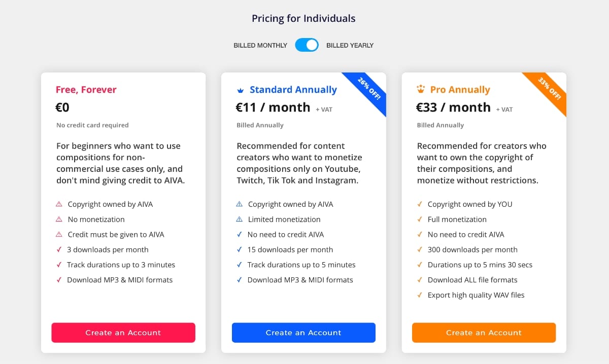This screenshot has width=609, height=364.
Task: Select the BILLED MONTHLY label
Action: click(x=260, y=46)
